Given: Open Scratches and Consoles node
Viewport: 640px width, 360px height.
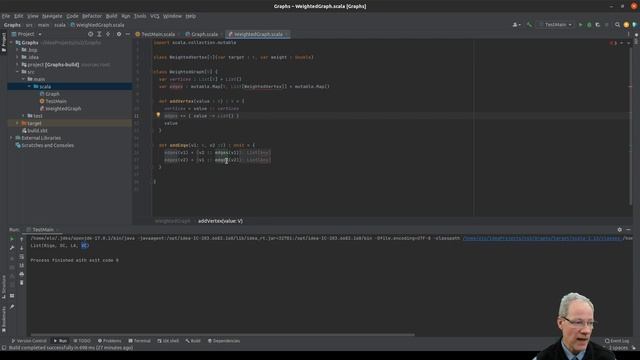Looking at the screenshot, I should (x=45, y=145).
